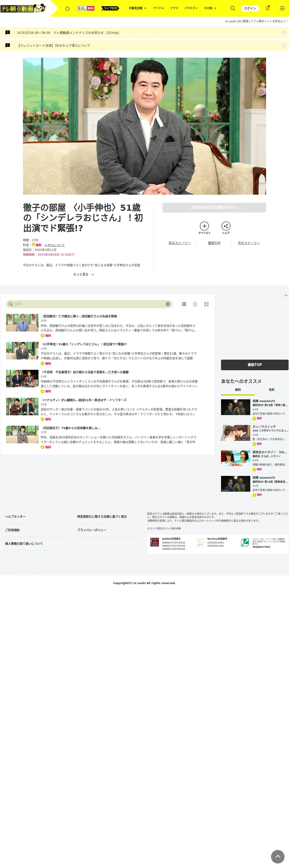Click the L-mark green logo
The image size is (289, 868).
(x=245, y=542)
